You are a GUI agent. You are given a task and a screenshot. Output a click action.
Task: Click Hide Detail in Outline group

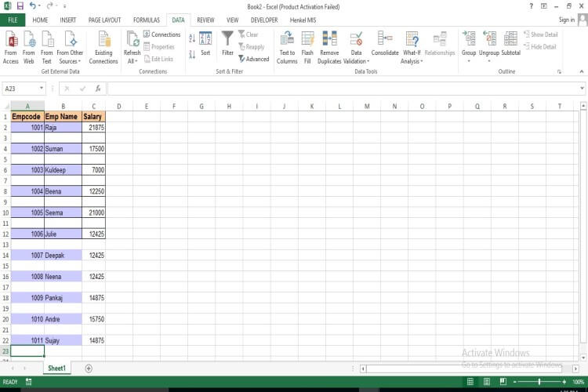(x=540, y=46)
